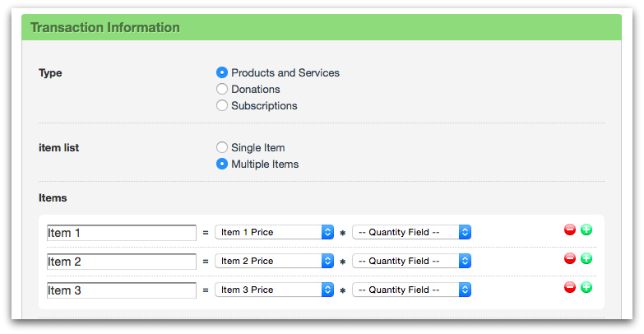The height and width of the screenshot is (334, 644).
Task: Expand Quantity Field dropdown in Item 2 row
Action: pos(411,261)
